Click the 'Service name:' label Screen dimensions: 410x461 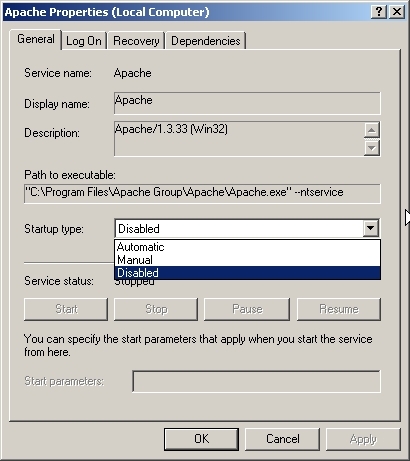coord(58,73)
